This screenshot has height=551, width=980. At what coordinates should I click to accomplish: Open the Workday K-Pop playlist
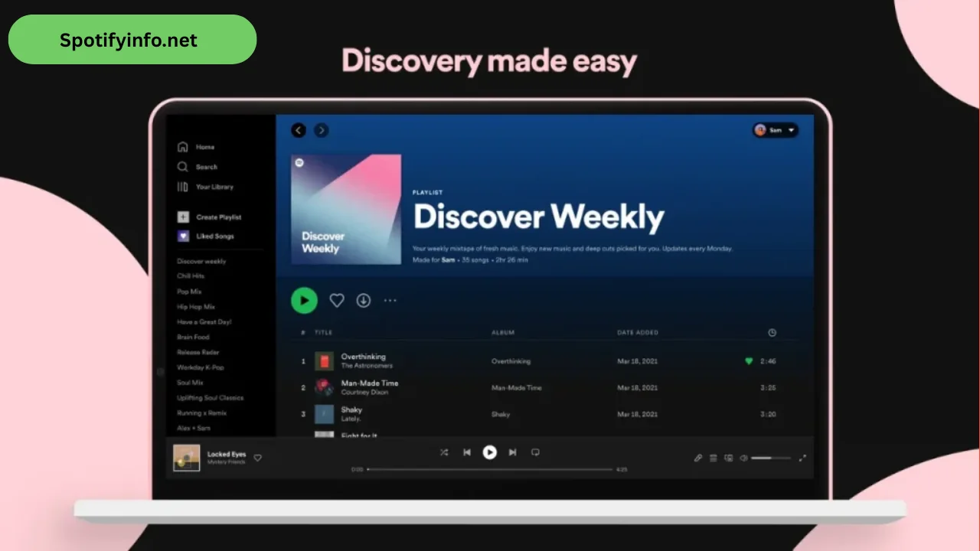[201, 367]
